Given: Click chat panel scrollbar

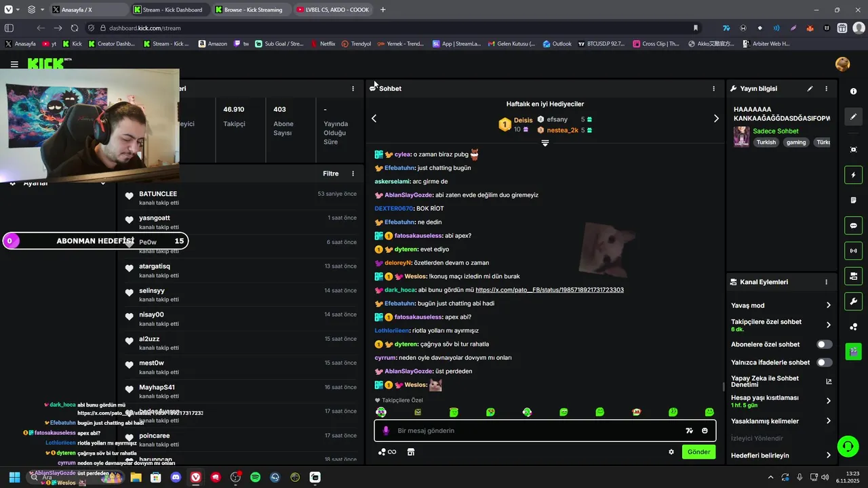Looking at the screenshot, I should (724, 386).
